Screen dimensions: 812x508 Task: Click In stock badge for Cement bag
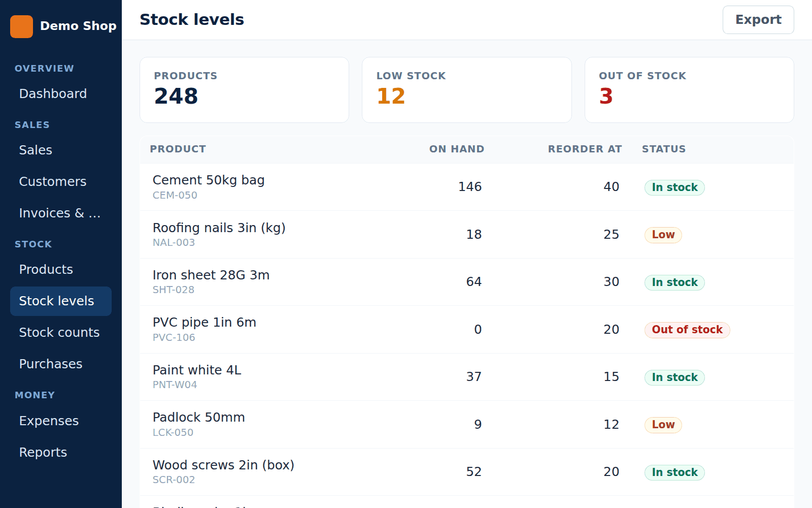[x=674, y=187]
